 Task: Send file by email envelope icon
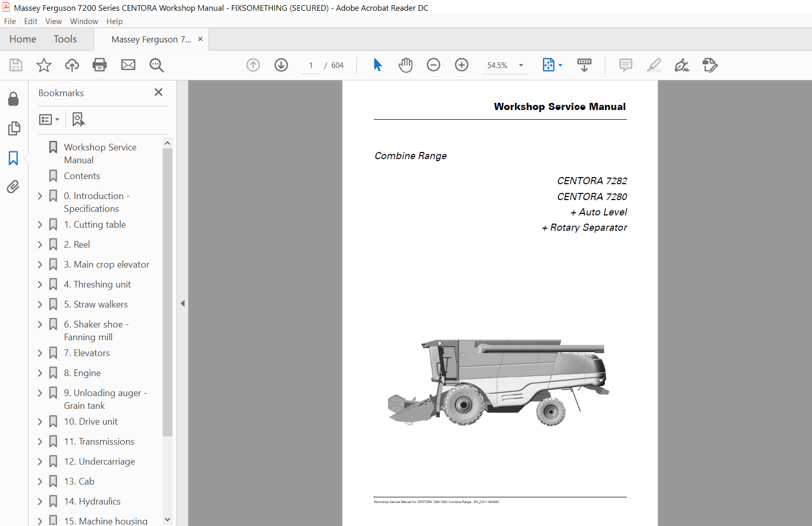(x=128, y=65)
